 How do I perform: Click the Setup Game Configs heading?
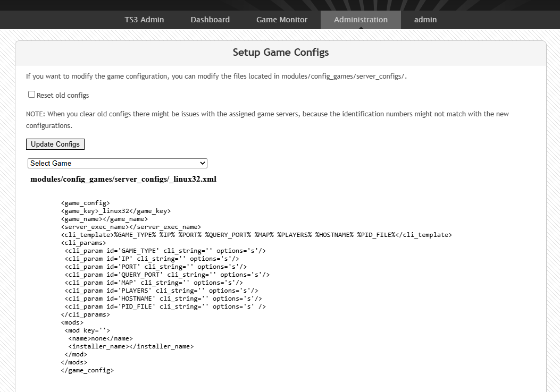[281, 53]
